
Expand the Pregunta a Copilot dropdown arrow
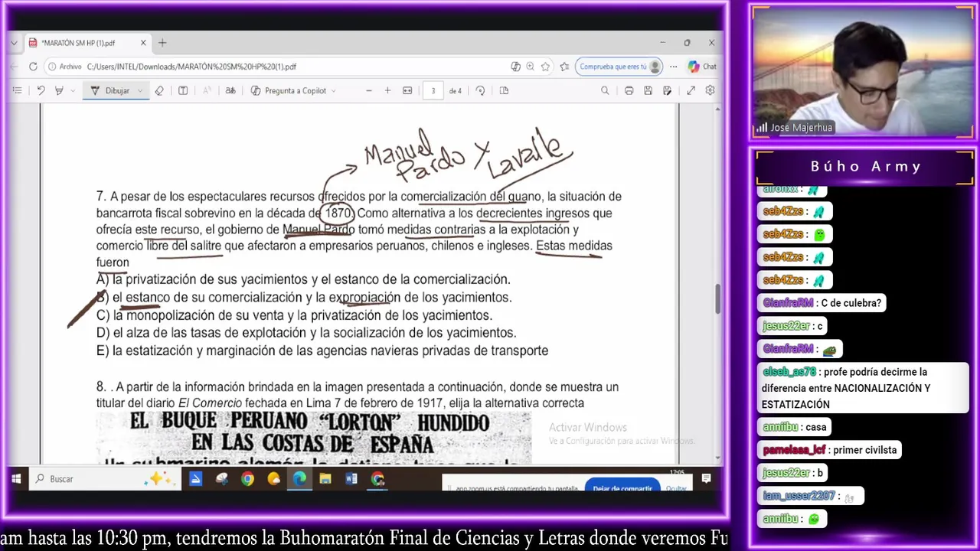click(333, 90)
